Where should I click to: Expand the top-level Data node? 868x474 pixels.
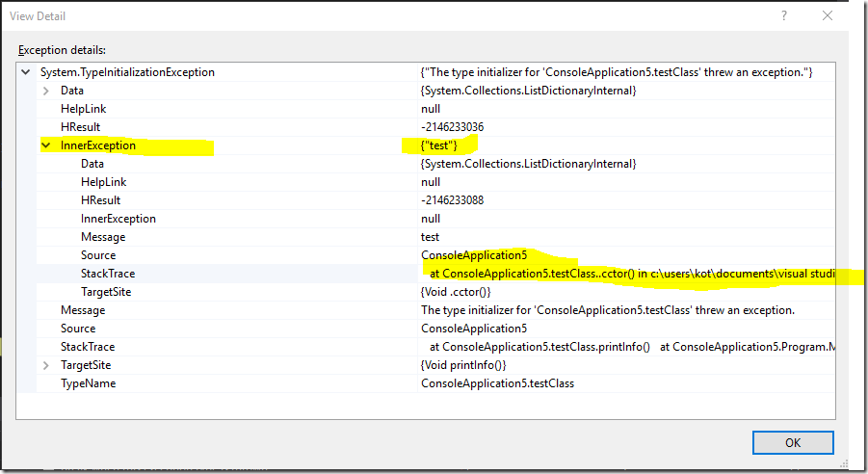(46, 91)
